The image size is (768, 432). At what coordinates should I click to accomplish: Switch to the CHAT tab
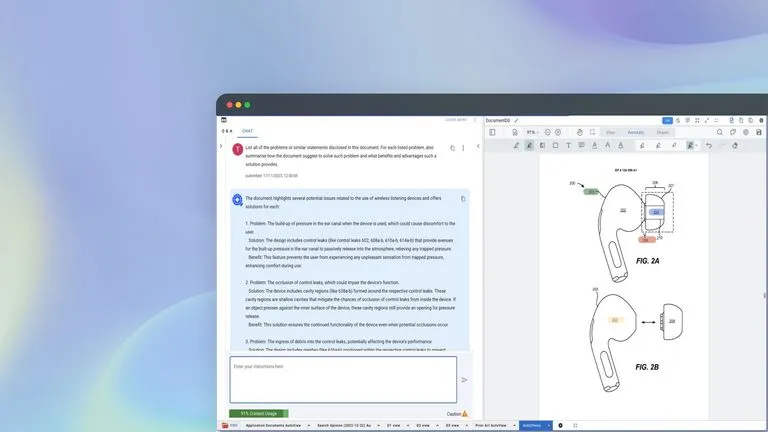click(x=247, y=131)
